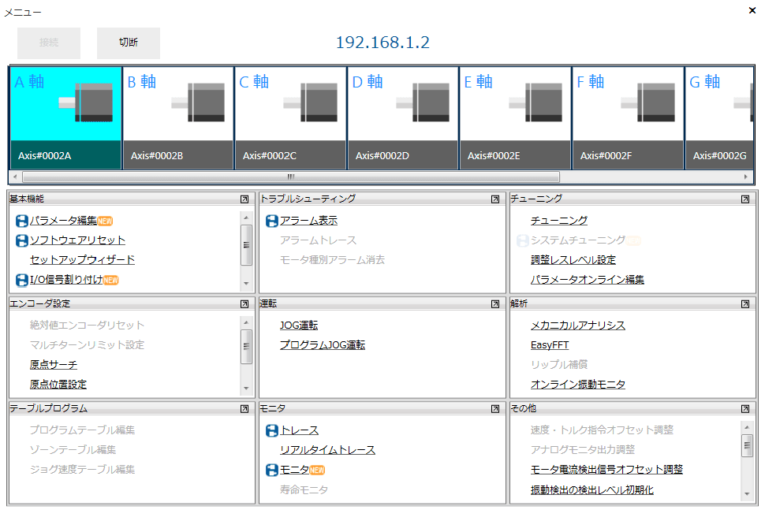The height and width of the screenshot is (532, 765).
Task: Pop out the エンコーダ設定 panel window
Action: coord(244,303)
